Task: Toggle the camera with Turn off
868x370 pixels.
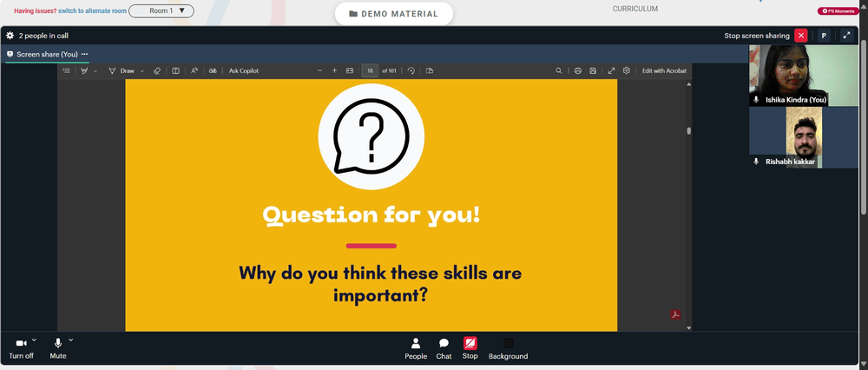Action: pyautogui.click(x=21, y=349)
